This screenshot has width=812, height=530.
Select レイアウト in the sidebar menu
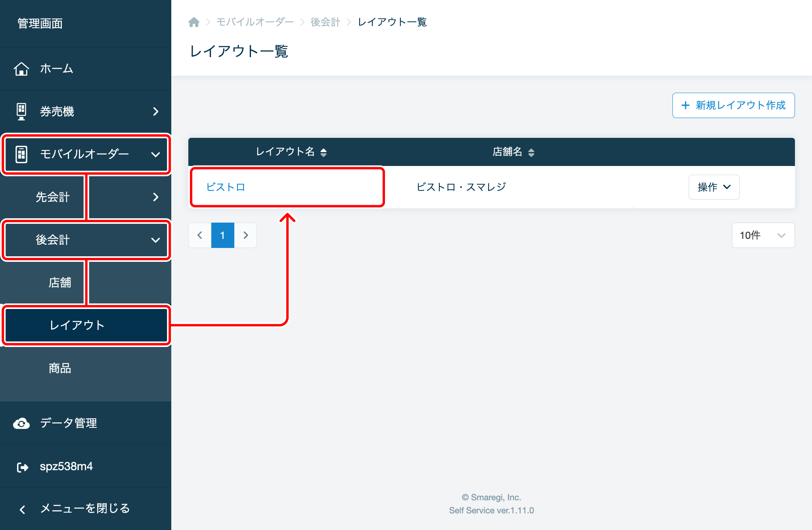click(77, 325)
